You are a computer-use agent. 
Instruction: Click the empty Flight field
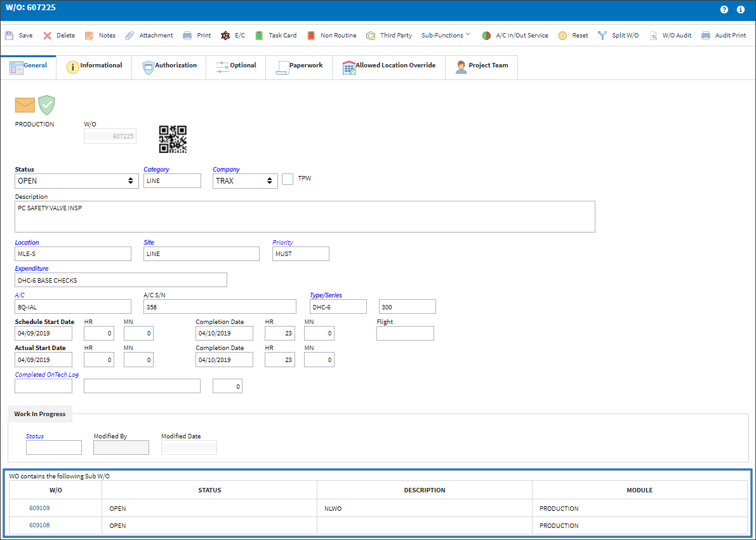click(x=405, y=333)
